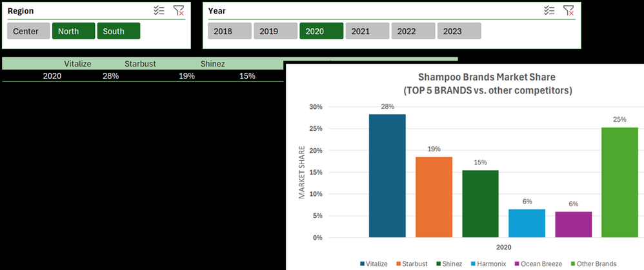Viewport: 644px width, 270px height.
Task: Select the Shinez column header cell
Action: click(213, 64)
